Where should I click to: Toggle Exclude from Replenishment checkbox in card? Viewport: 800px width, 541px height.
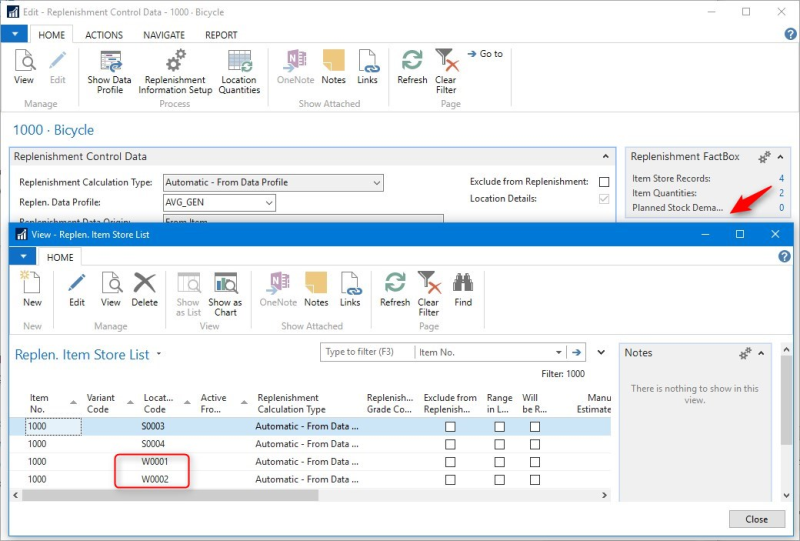click(x=603, y=182)
